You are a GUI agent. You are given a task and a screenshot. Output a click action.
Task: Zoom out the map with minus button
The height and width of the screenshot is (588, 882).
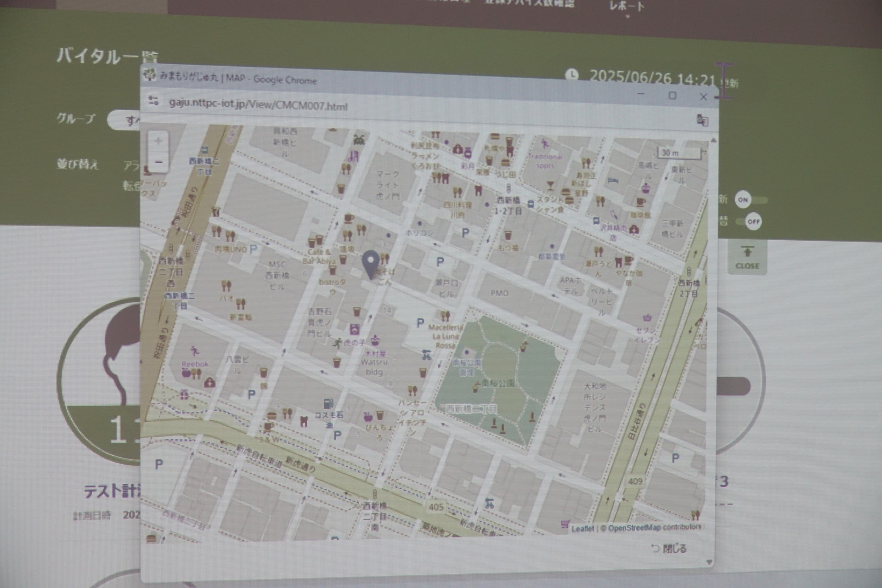pos(158,162)
